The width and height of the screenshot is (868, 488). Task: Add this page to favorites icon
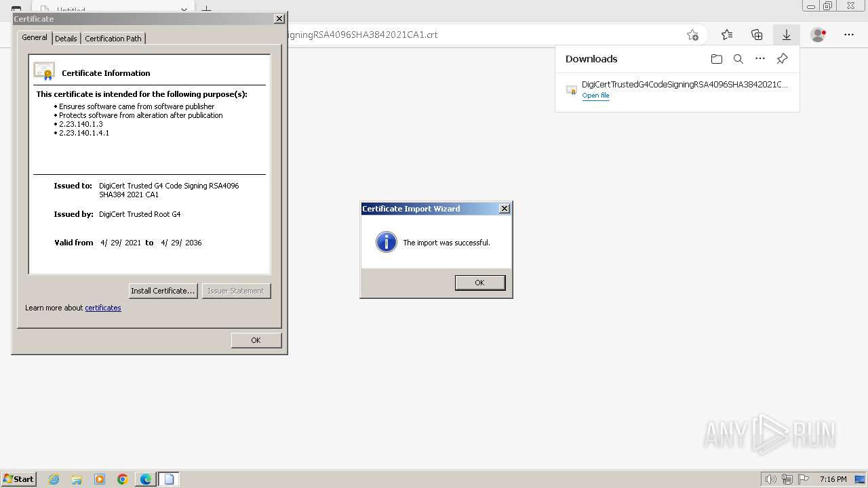click(x=692, y=35)
